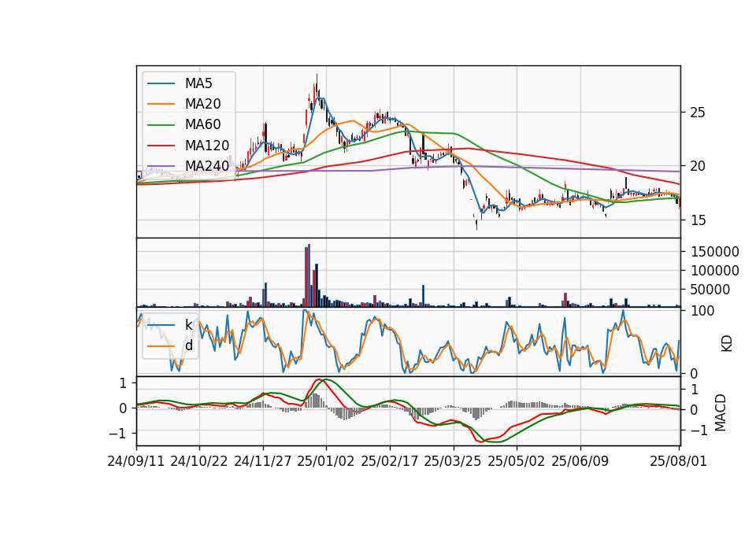756x543 pixels.
Task: Click the date label 25/01/02
Action: (326, 461)
